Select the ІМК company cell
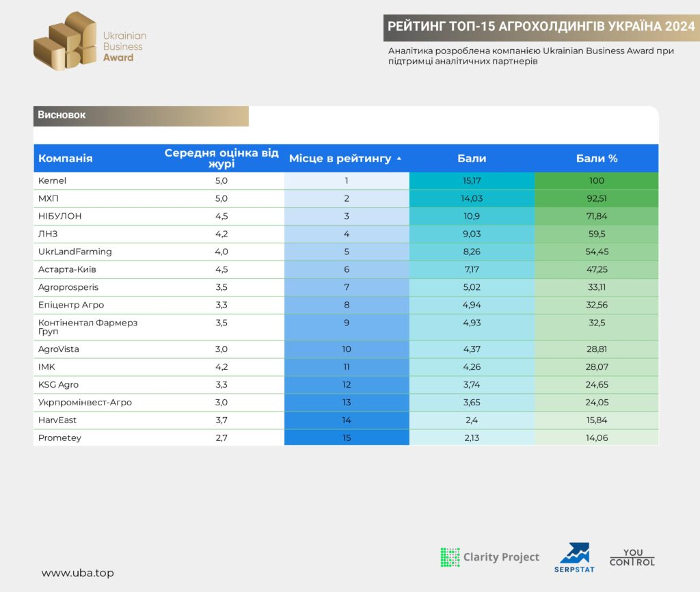This screenshot has width=700, height=592. click(96, 367)
